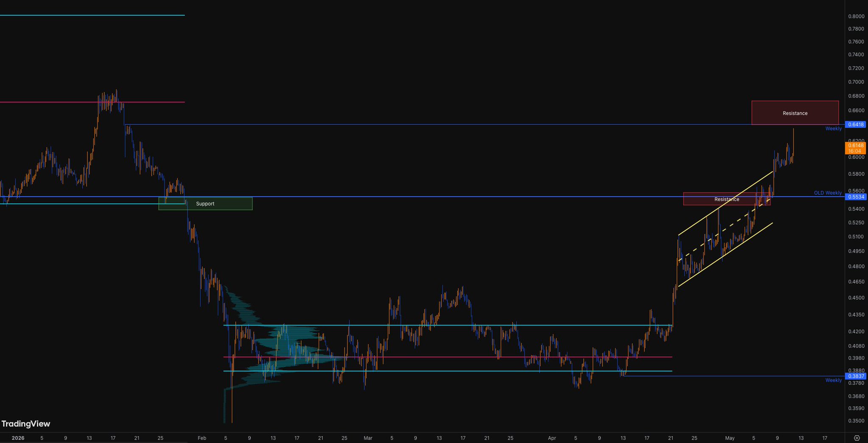This screenshot has width=868, height=443.
Task: Select the pink horizontal line near 0.3980
Action: pyautogui.click(x=448, y=357)
